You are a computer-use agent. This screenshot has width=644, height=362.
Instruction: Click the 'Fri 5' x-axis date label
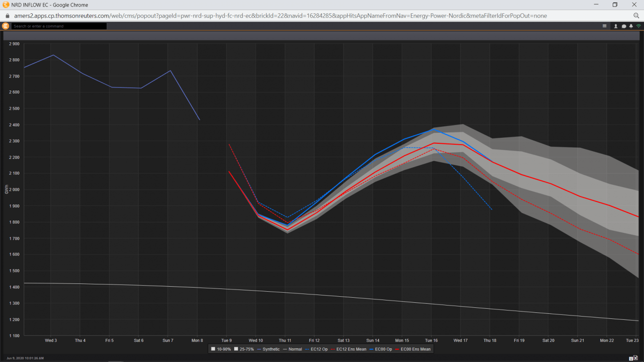pos(109,340)
